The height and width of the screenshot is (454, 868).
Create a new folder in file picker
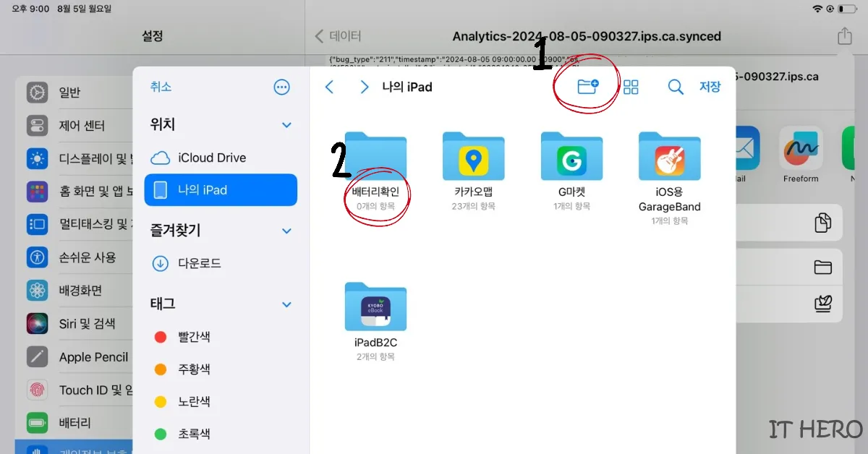[588, 87]
